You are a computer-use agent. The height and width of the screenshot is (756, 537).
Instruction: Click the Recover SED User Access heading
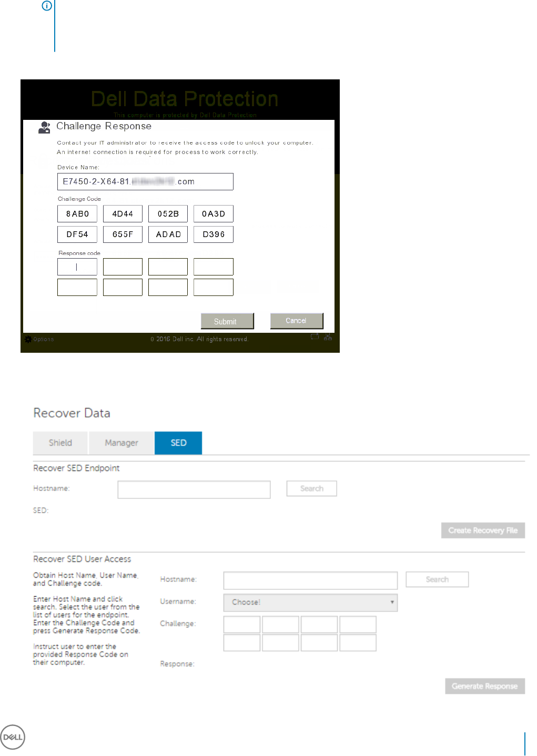coord(82,559)
